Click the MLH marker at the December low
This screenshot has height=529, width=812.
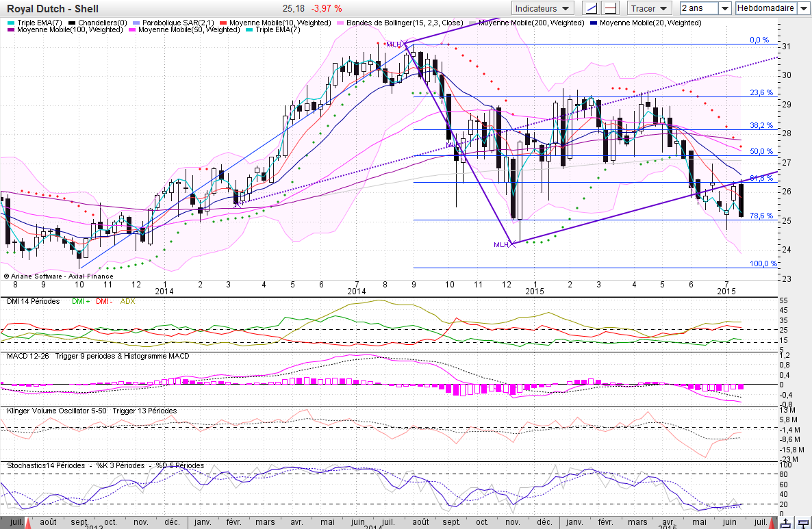pos(501,245)
